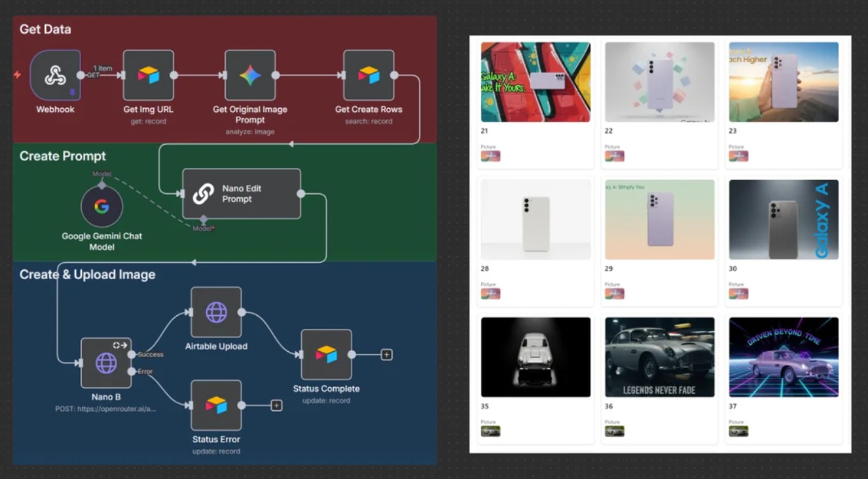Open the Nano Edit Prompt chain node
868x479 pixels.
click(x=241, y=193)
